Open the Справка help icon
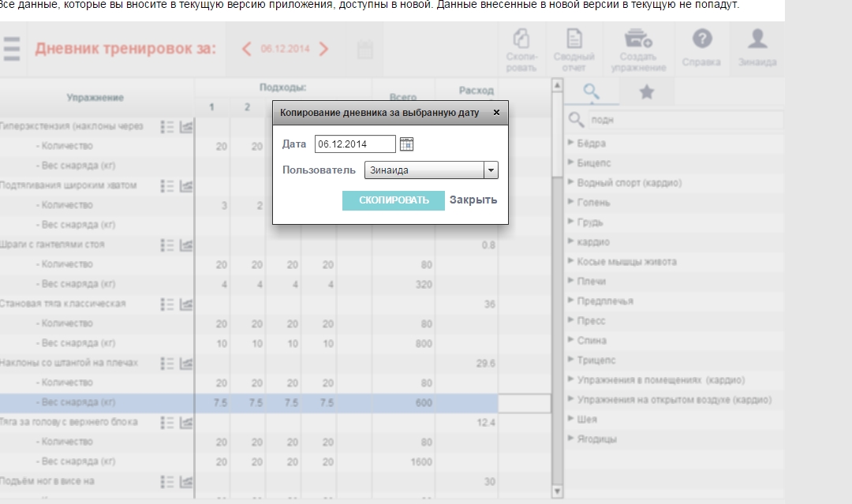The image size is (852, 504). pos(702,49)
